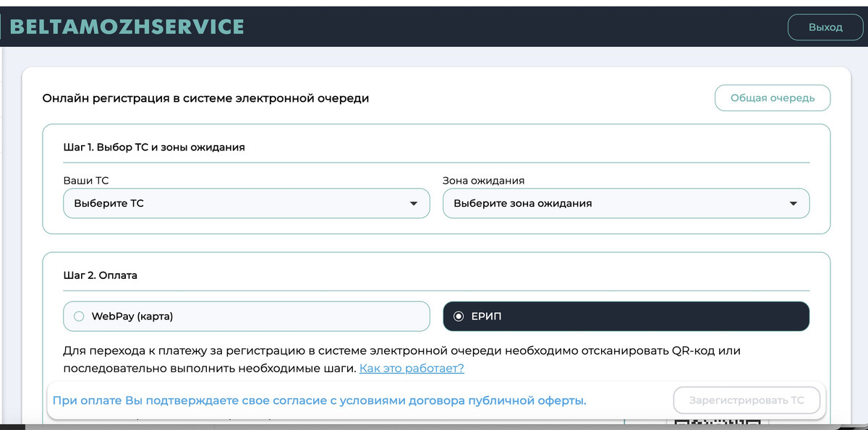Viewport: 868px width, 430px height.
Task: Click the Онлайн регистрация page heading
Action: point(205,98)
